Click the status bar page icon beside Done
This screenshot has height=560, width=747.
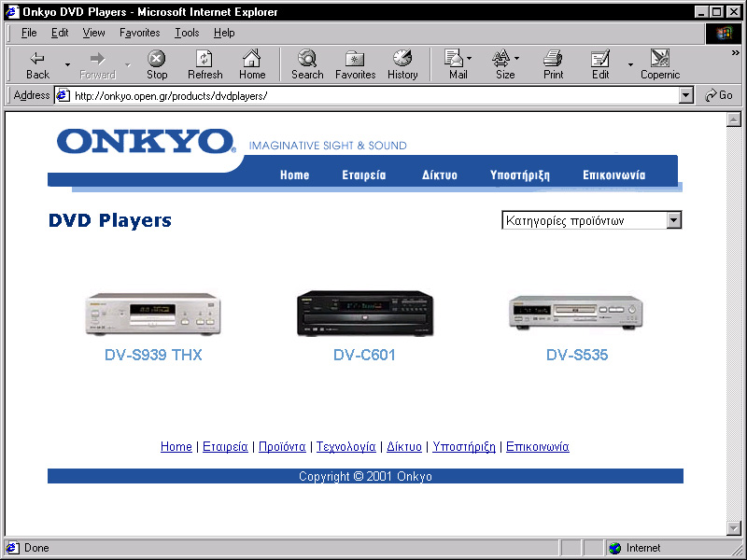12,548
